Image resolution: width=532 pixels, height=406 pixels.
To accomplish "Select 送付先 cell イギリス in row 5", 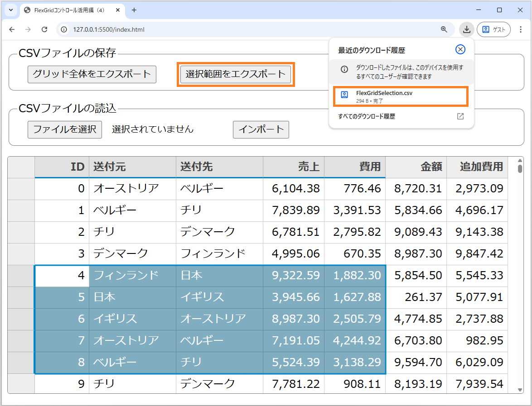I will pyautogui.click(x=219, y=297).
